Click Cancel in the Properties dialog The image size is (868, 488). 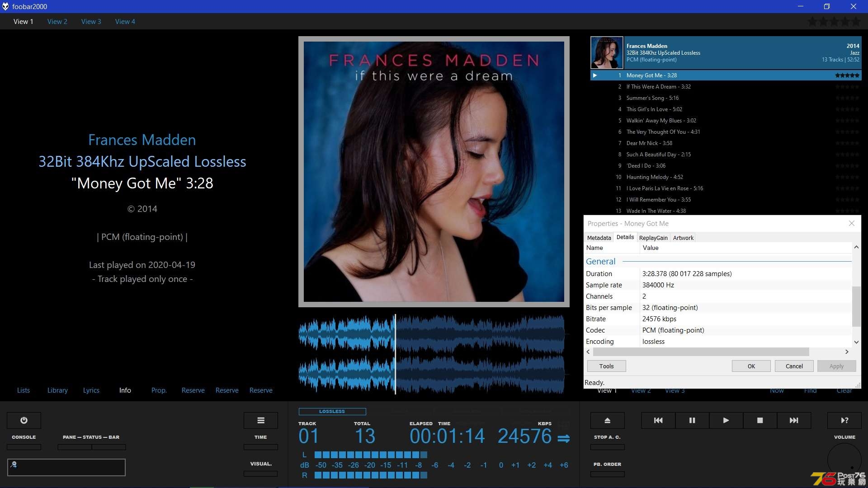(x=794, y=366)
